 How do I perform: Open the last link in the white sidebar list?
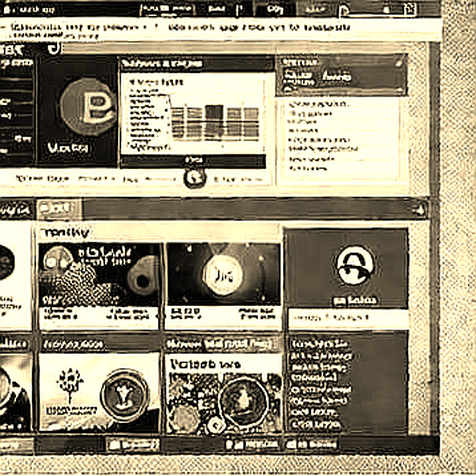point(307,168)
